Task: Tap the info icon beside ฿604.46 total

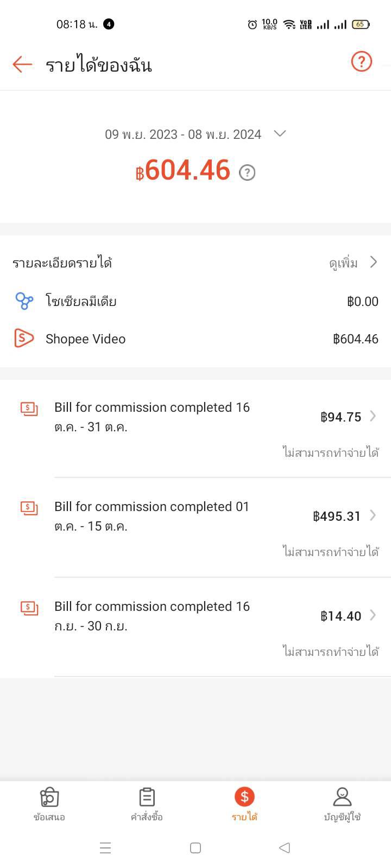Action: pos(247,173)
